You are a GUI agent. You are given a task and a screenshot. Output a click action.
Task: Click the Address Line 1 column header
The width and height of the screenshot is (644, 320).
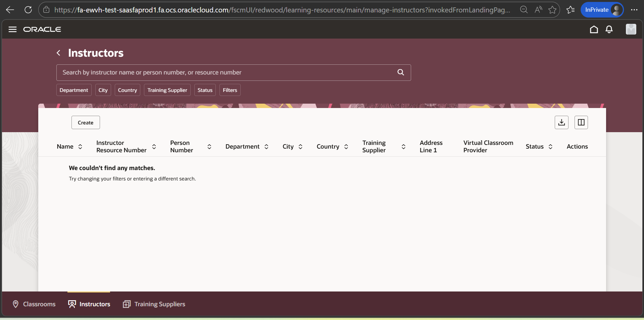click(x=431, y=147)
